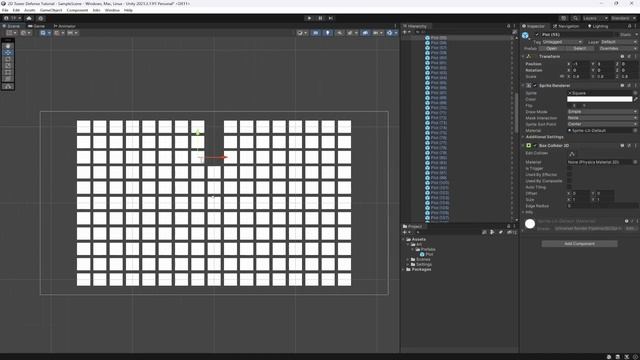This screenshot has width=640, height=360.
Task: Open the Layers dropdown in top toolbar
Action: 595,18
